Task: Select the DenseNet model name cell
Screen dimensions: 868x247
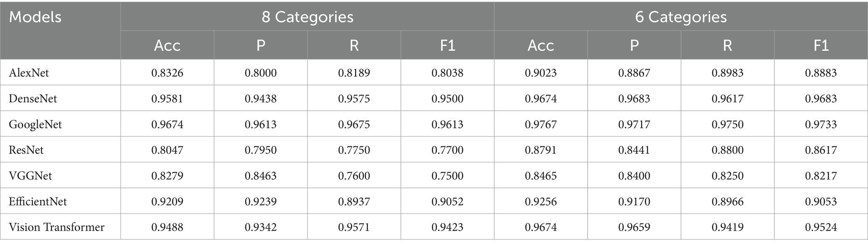Action: (x=33, y=99)
